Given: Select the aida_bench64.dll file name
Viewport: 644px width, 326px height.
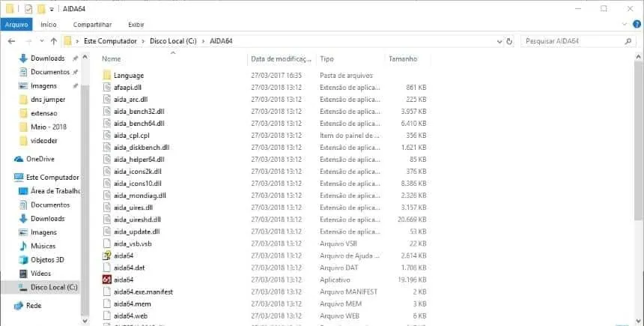Looking at the screenshot, I should (139, 124).
